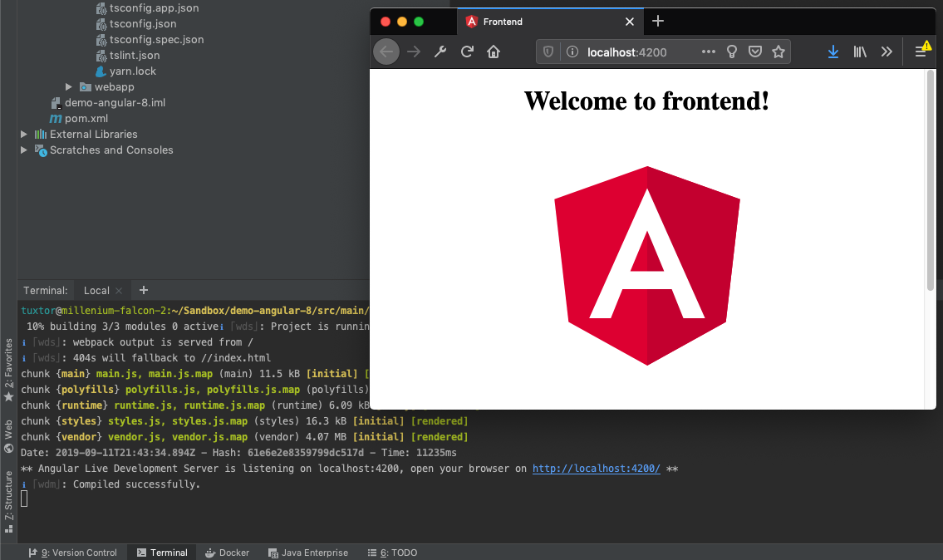Show more toolbar items via chevron overflow
The image size is (943, 560).
(887, 52)
